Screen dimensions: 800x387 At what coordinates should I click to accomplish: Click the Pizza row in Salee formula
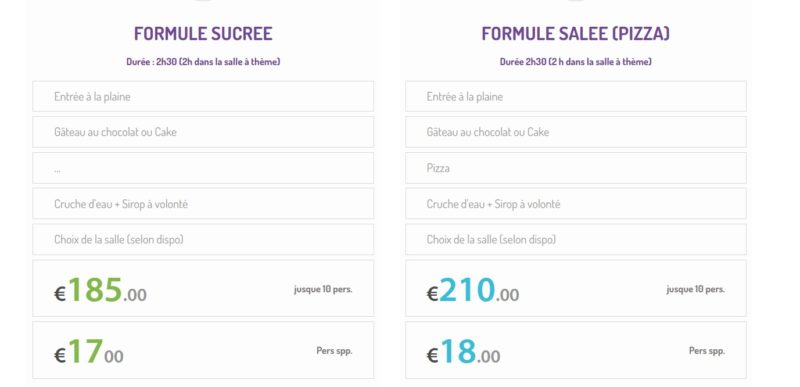click(x=576, y=168)
